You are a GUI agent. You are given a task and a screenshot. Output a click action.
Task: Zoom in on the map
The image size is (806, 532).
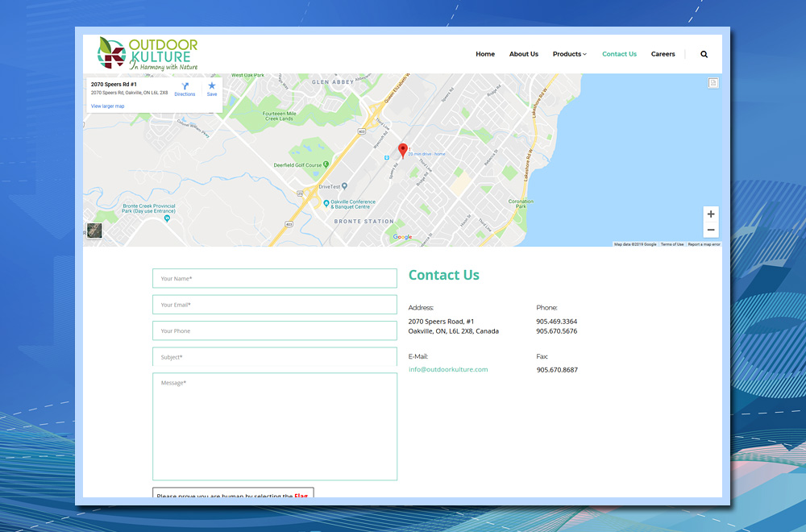point(711,214)
